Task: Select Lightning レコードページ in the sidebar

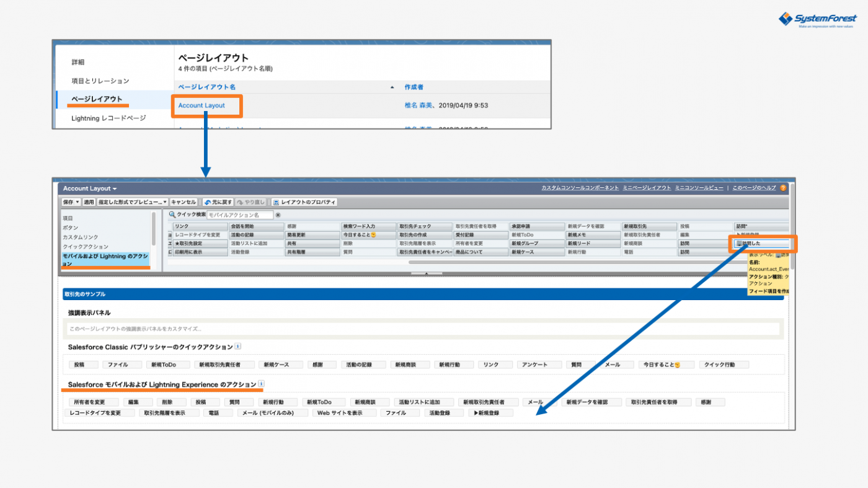Action: tap(108, 118)
